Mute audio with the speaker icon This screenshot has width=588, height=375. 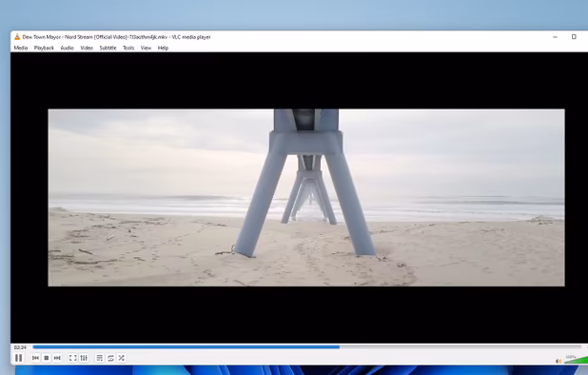559,361
